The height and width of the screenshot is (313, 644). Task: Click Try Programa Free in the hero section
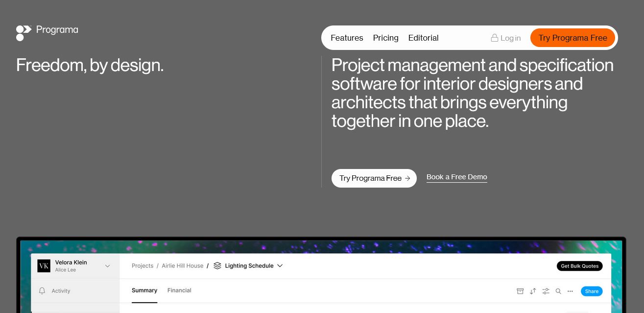pos(374,178)
